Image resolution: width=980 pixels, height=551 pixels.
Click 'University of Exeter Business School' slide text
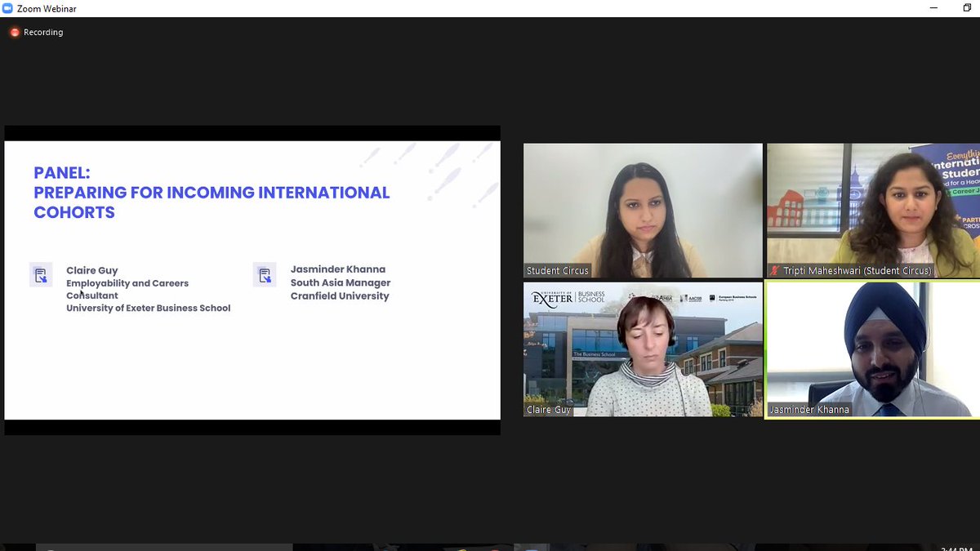tap(149, 308)
